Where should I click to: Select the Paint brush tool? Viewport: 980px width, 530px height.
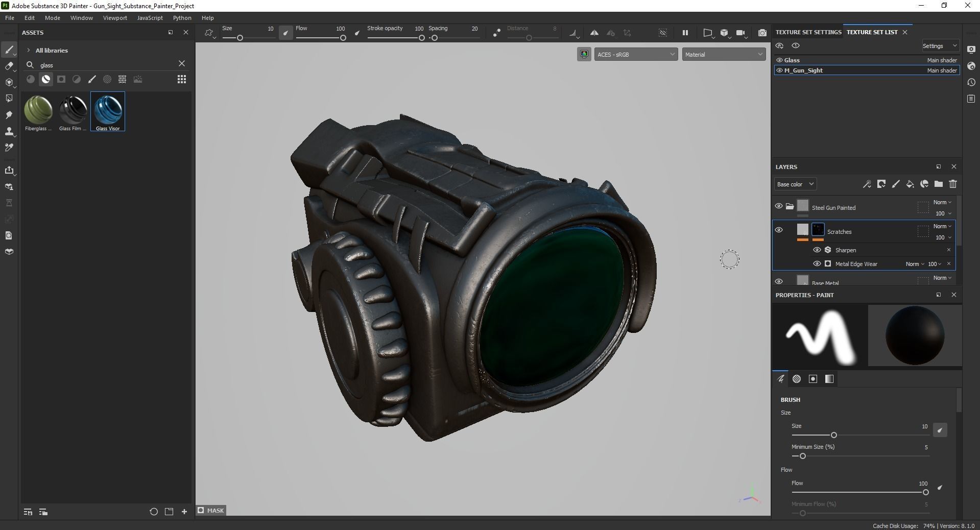[9, 50]
